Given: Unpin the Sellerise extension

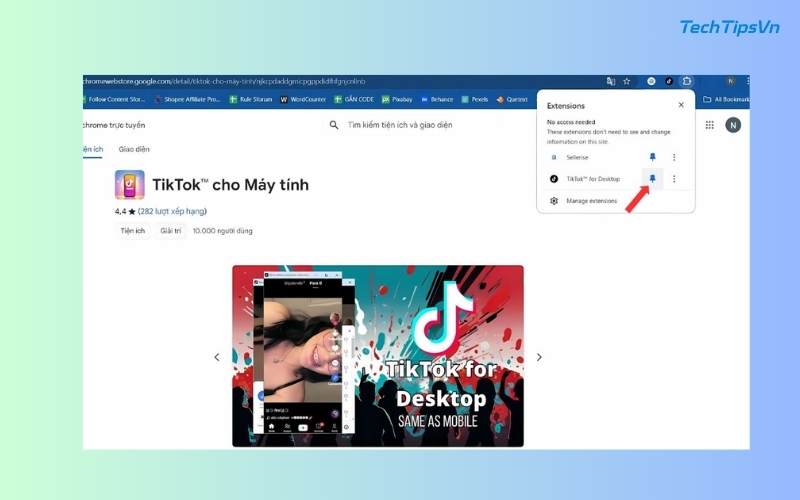Looking at the screenshot, I should (652, 157).
